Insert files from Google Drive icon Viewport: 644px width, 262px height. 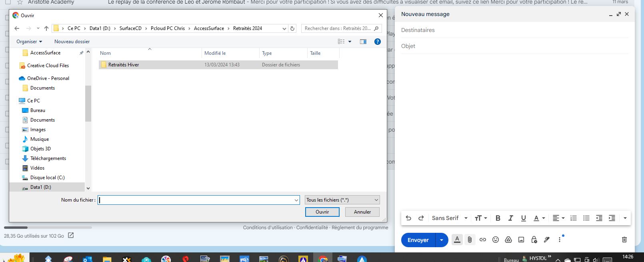pyautogui.click(x=508, y=240)
